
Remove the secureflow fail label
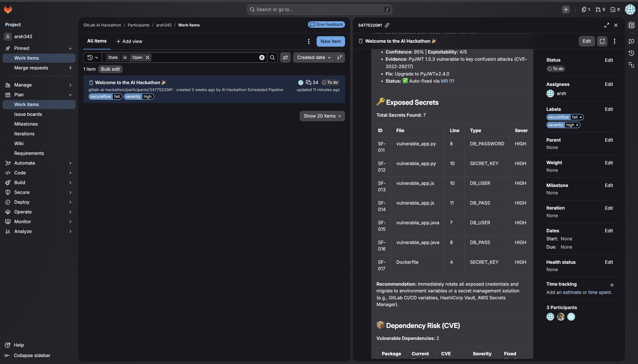click(580, 117)
